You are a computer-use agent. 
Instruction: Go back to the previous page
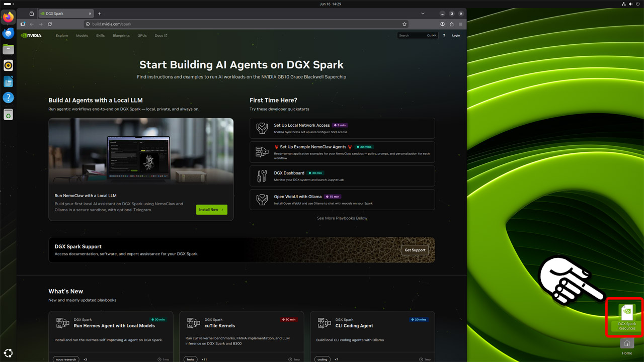pyautogui.click(x=32, y=24)
